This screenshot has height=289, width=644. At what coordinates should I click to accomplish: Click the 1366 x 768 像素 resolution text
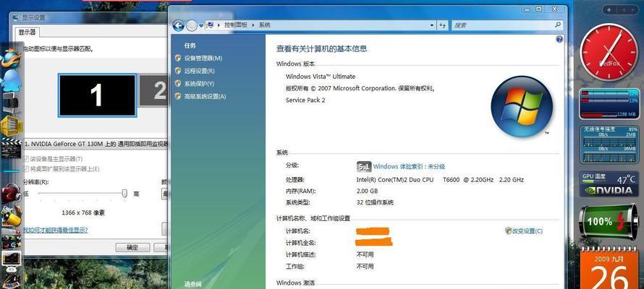(83, 212)
